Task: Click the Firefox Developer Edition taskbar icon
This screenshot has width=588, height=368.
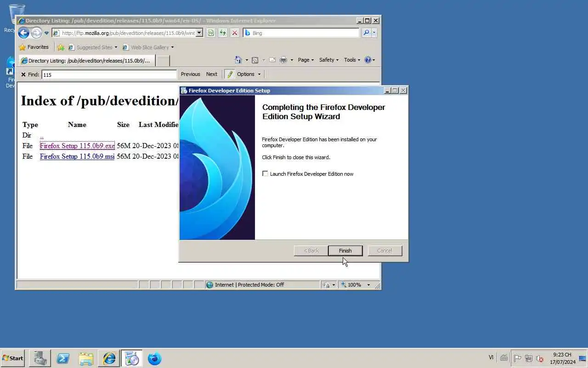Action: click(x=155, y=358)
